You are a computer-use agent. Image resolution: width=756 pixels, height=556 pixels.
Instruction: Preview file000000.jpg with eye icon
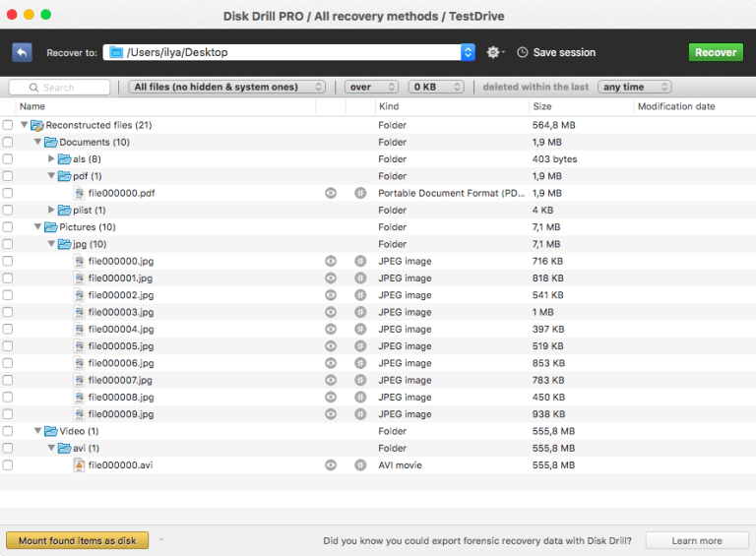331,261
